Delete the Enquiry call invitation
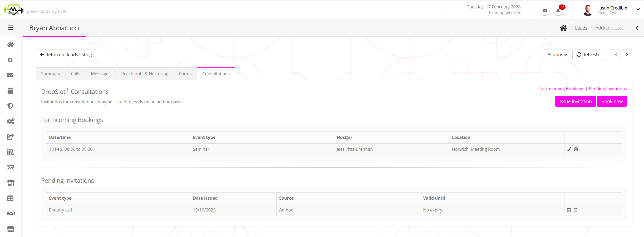Viewport: 644px width, 237px height. [x=576, y=210]
